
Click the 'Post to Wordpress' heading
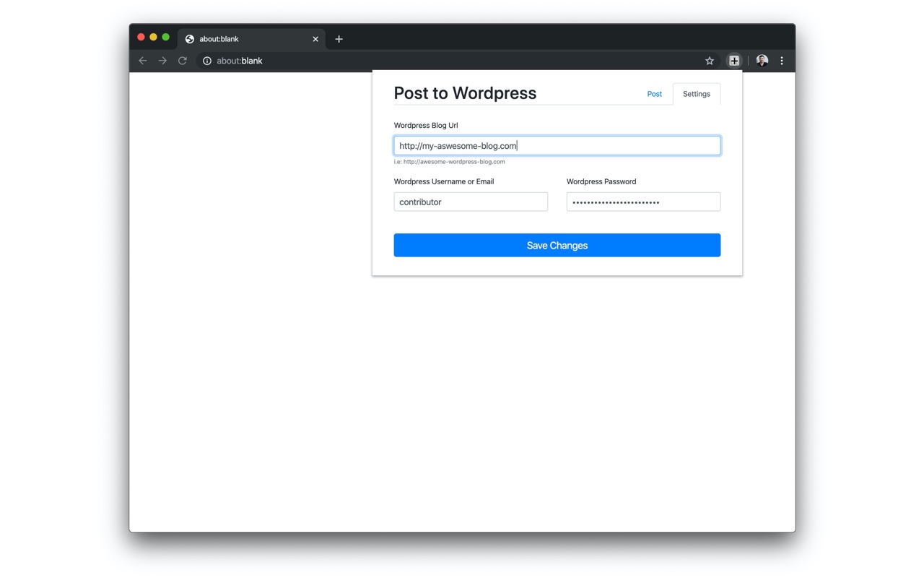pos(465,93)
